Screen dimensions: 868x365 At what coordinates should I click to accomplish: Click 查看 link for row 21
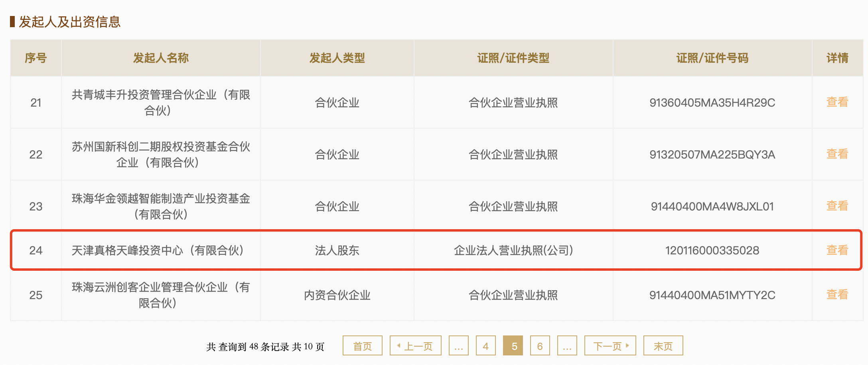(837, 102)
